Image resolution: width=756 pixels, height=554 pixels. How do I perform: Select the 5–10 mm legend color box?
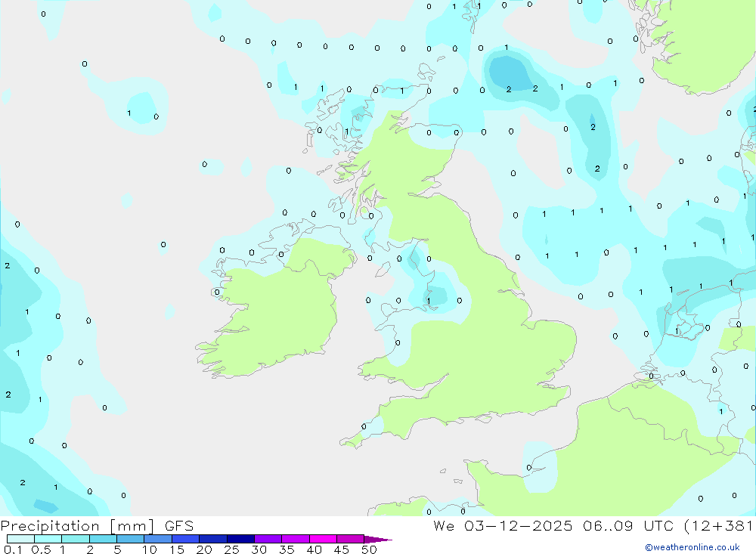click(x=131, y=539)
